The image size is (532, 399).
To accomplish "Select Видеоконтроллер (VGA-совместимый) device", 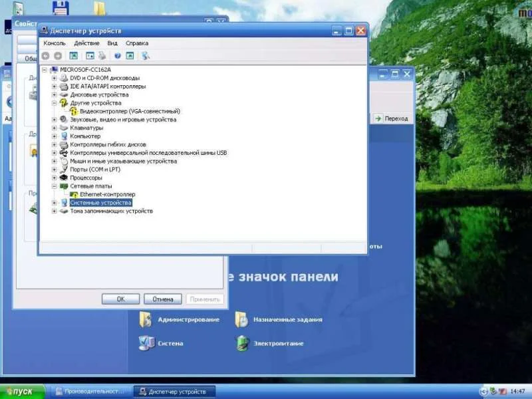I will [130, 111].
